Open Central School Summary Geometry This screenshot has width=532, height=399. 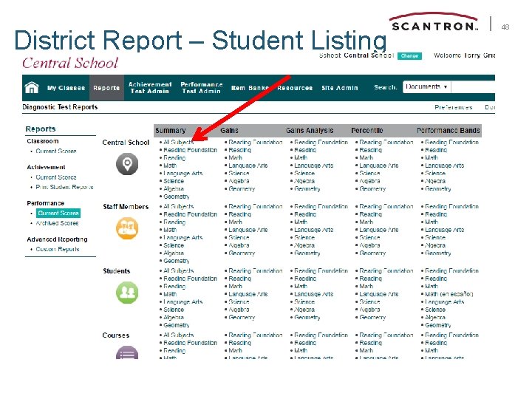(177, 197)
